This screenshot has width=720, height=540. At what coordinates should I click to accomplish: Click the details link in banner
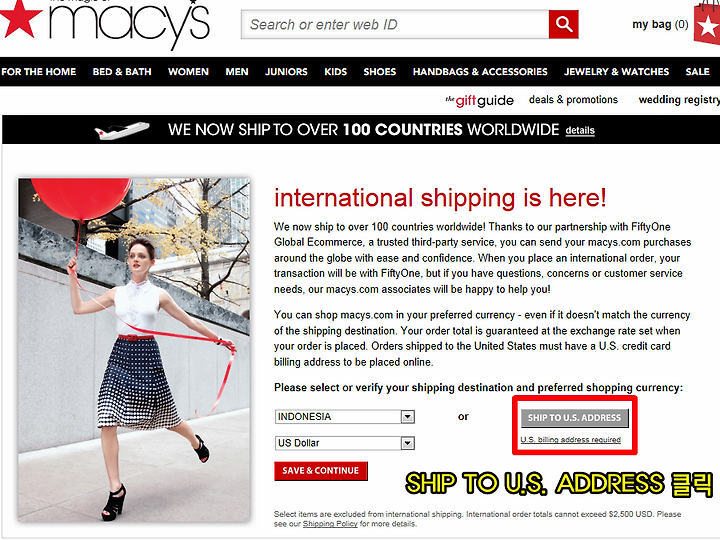click(580, 130)
